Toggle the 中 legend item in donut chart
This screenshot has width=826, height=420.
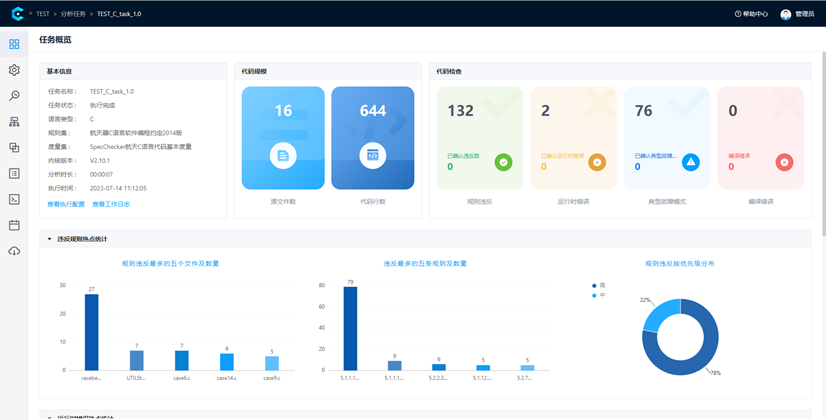pos(598,295)
